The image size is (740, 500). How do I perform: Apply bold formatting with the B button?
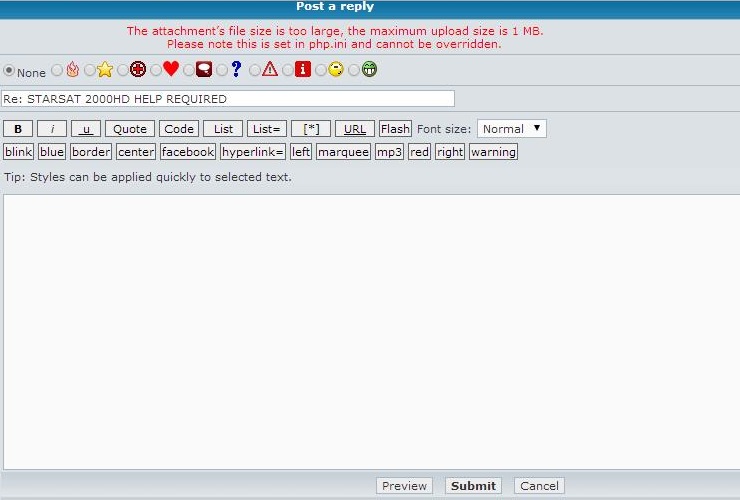pyautogui.click(x=18, y=129)
